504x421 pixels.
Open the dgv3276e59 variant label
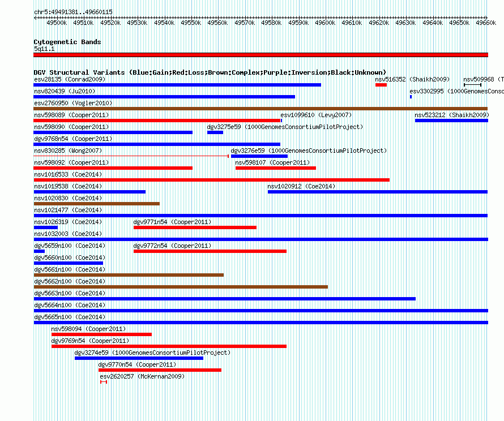309,151
